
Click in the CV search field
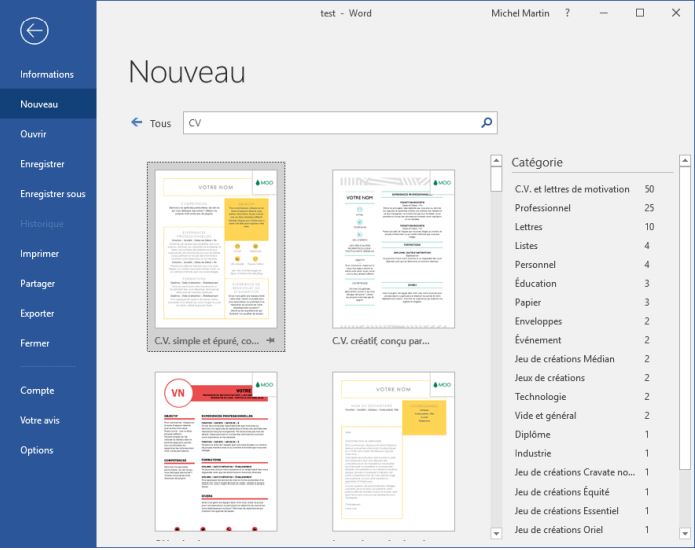click(330, 123)
